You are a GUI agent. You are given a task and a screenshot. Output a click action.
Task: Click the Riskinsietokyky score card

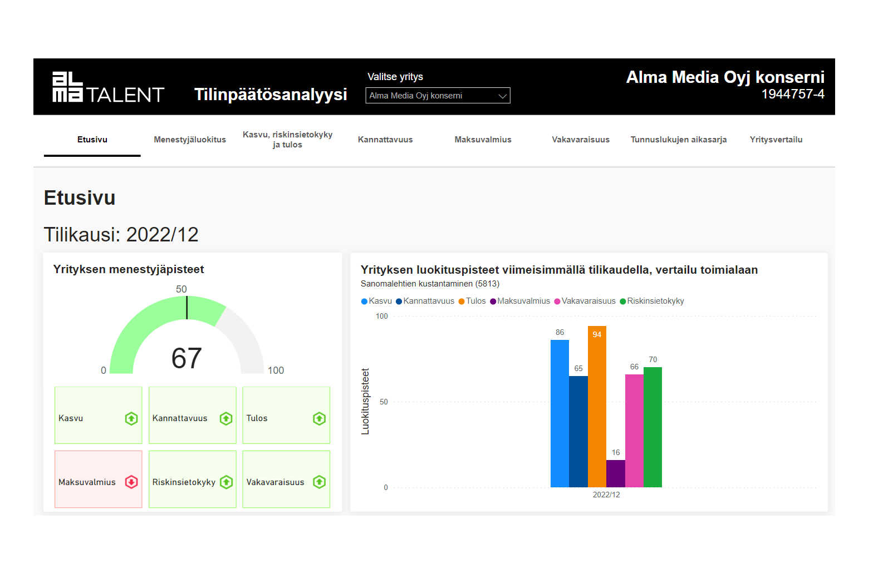(193, 480)
